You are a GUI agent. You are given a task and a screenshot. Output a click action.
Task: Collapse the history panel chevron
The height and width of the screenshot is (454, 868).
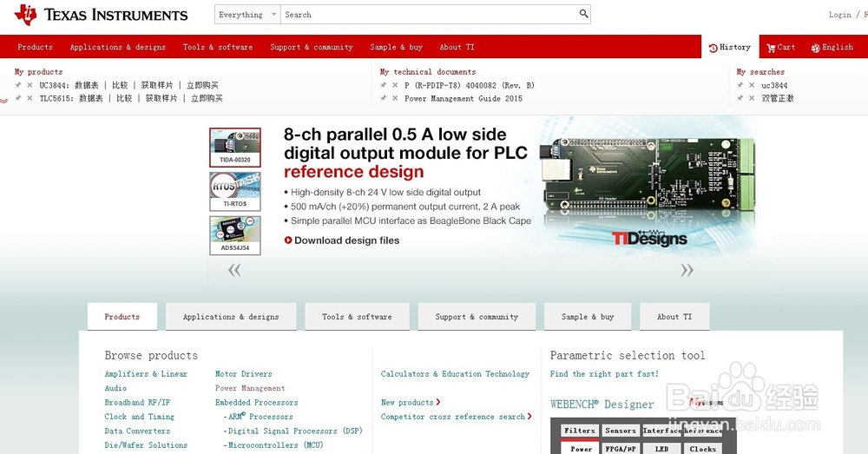tap(3, 101)
